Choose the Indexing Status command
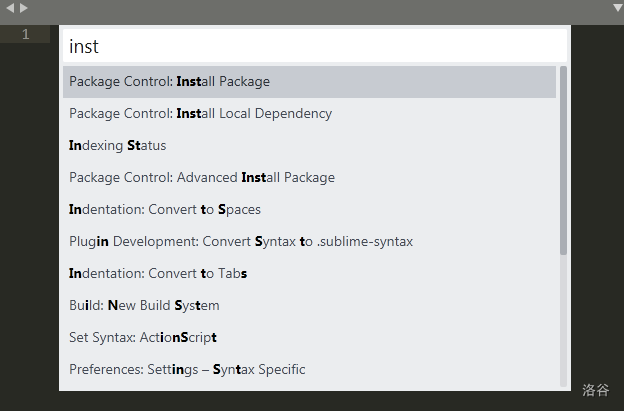The image size is (624, 411). pyautogui.click(x=309, y=146)
